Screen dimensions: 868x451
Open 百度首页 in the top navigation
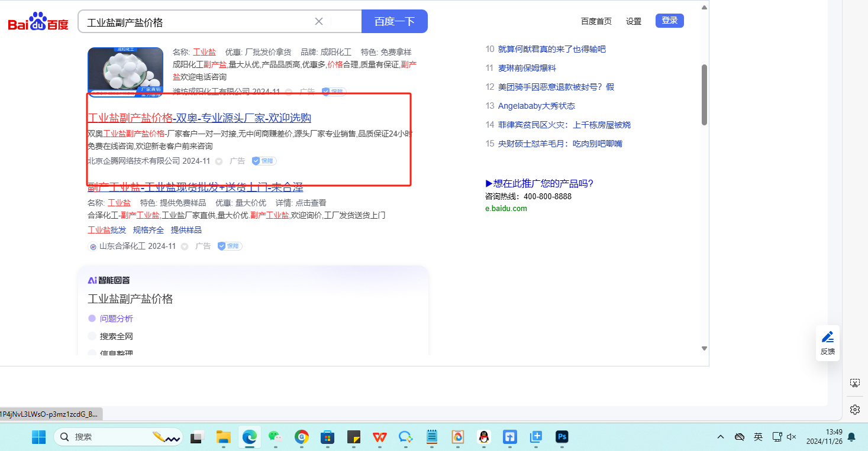[x=596, y=21]
